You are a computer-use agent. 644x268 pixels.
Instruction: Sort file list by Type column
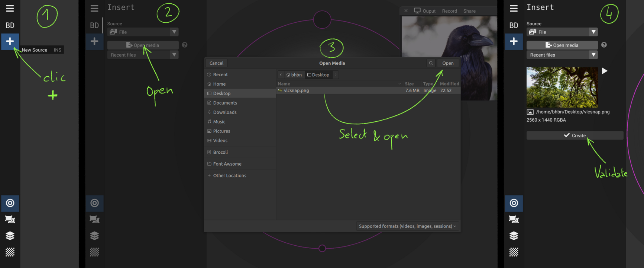point(428,84)
